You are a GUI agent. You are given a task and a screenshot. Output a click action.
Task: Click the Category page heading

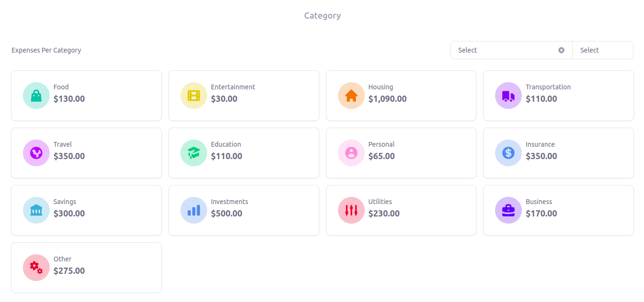pyautogui.click(x=322, y=16)
